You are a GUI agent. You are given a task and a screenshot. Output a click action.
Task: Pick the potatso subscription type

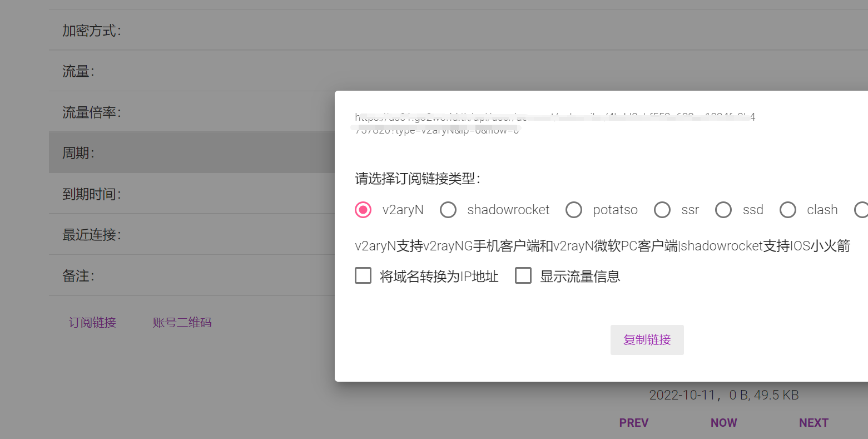tap(574, 210)
